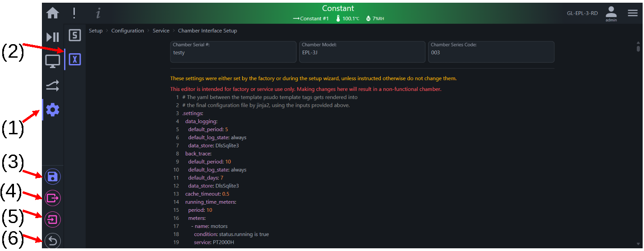The image size is (644, 251).
Task: Click the humidity droplet icon
Action: pyautogui.click(x=368, y=18)
